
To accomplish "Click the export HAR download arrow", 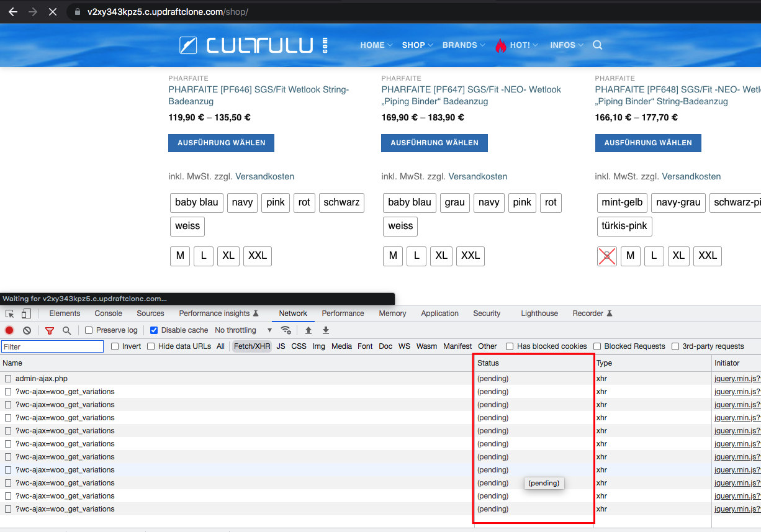I will pyautogui.click(x=326, y=330).
